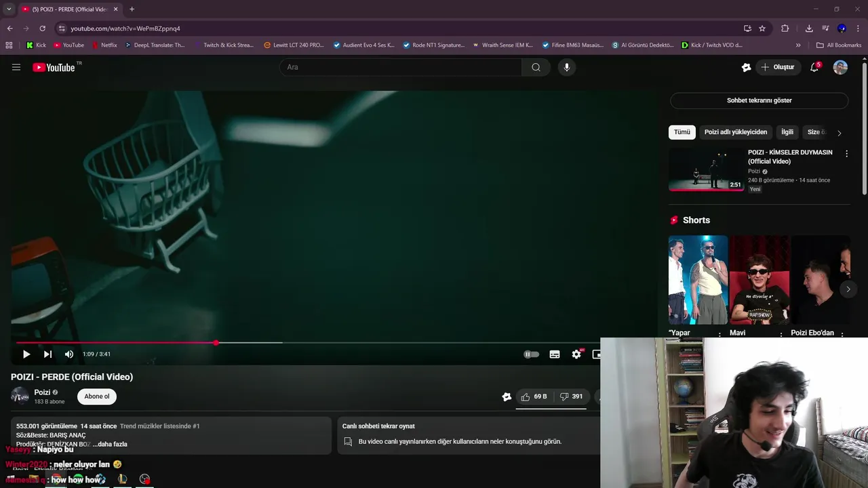
Task: Show chat replay with Sohbet tekrarını göster
Action: coord(759,100)
